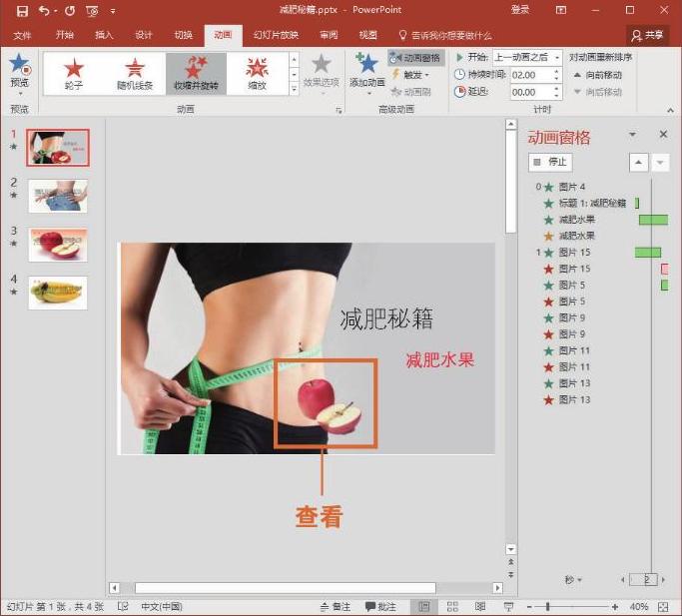Select the 随机线条 animation effect
Screen dimensions: 682x616
point(135,74)
